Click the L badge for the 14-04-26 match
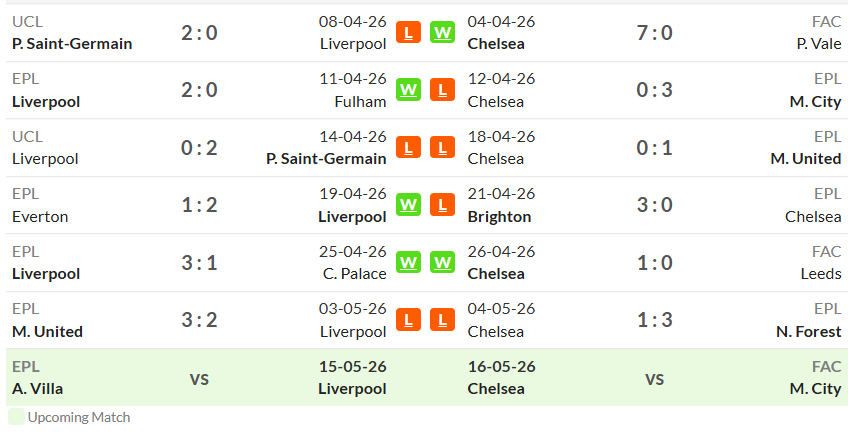Viewport: 848px width, 432px height. [408, 147]
